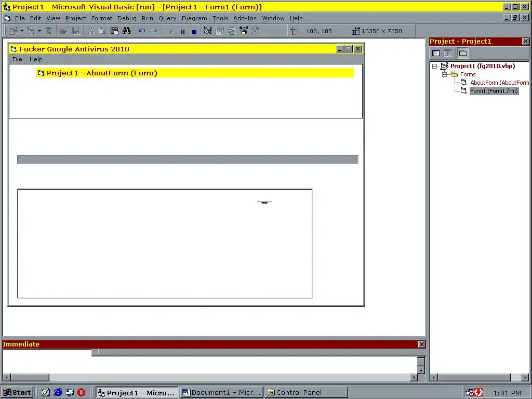
Task: Open the Add-Ins menu
Action: point(245,18)
